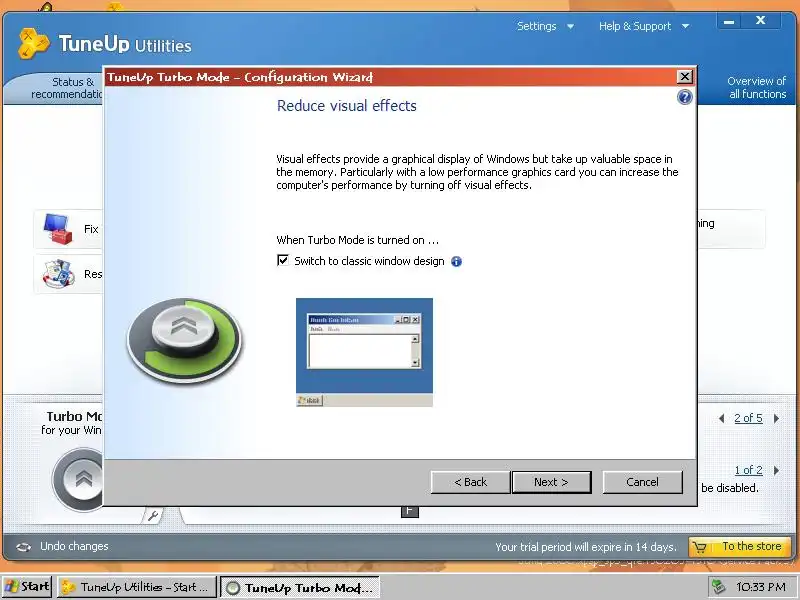Viewport: 800px width, 600px height.
Task: Minimize the TuneUp Utilities main window
Action: point(729,21)
